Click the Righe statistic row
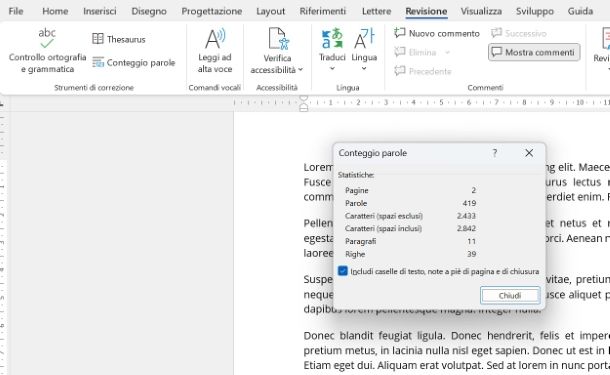 point(410,254)
